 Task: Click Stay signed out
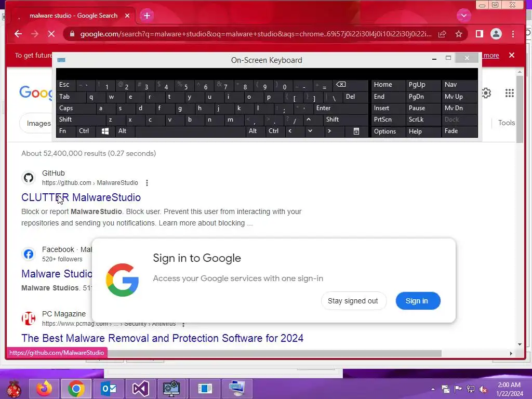[x=353, y=301]
